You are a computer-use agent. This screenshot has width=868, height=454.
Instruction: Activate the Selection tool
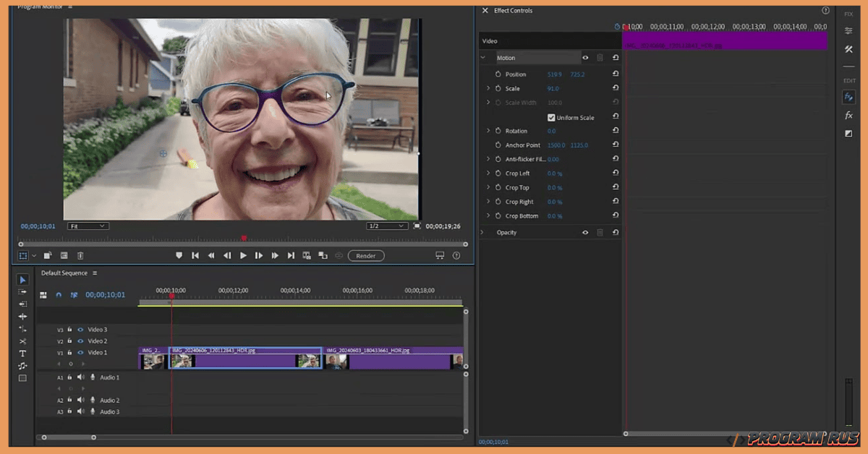click(22, 280)
